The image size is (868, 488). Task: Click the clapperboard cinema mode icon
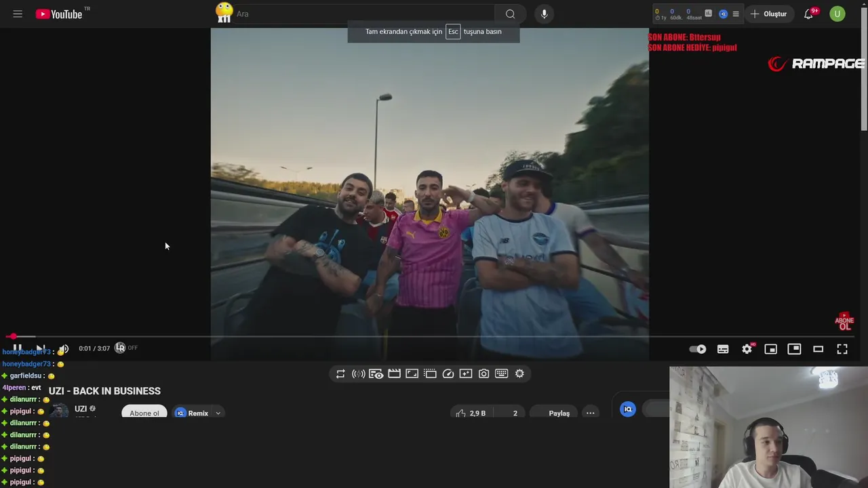coord(394,373)
